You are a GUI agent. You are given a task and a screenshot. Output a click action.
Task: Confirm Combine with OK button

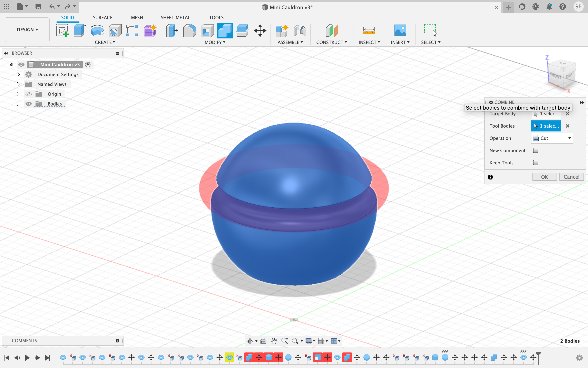545,177
